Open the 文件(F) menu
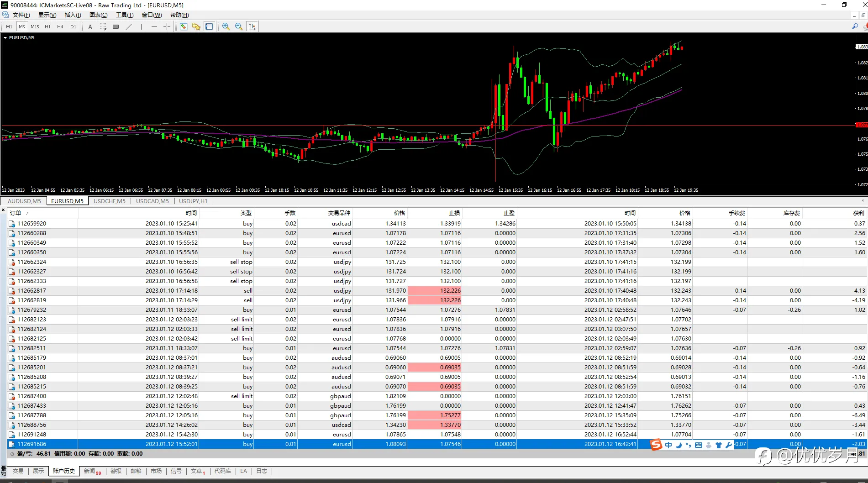The width and height of the screenshot is (868, 483). click(21, 15)
